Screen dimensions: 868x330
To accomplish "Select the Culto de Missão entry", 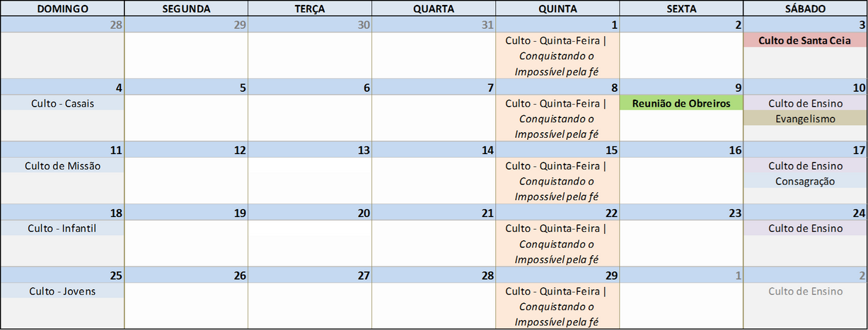I will [62, 165].
